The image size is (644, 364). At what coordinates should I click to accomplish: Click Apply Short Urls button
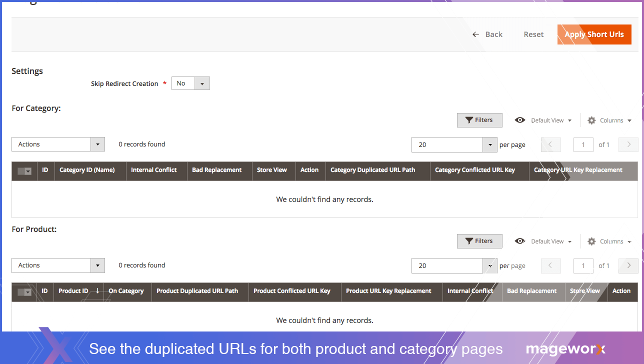[x=594, y=34]
